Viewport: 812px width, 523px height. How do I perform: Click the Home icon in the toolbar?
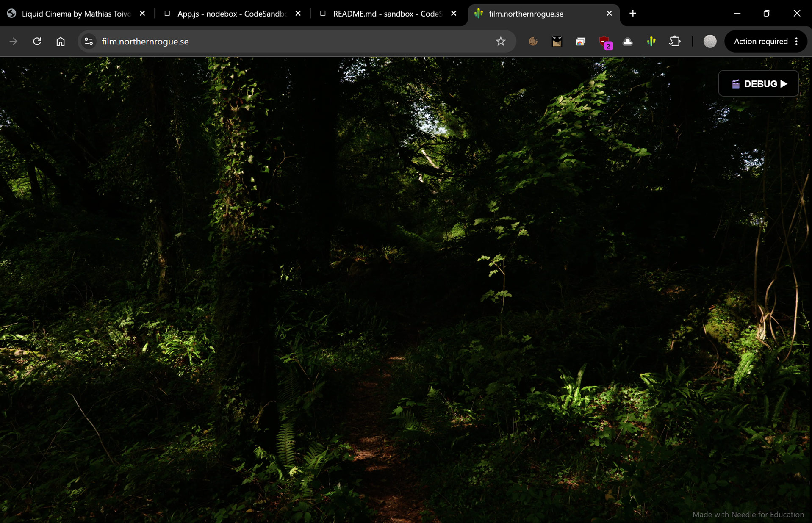coord(60,41)
